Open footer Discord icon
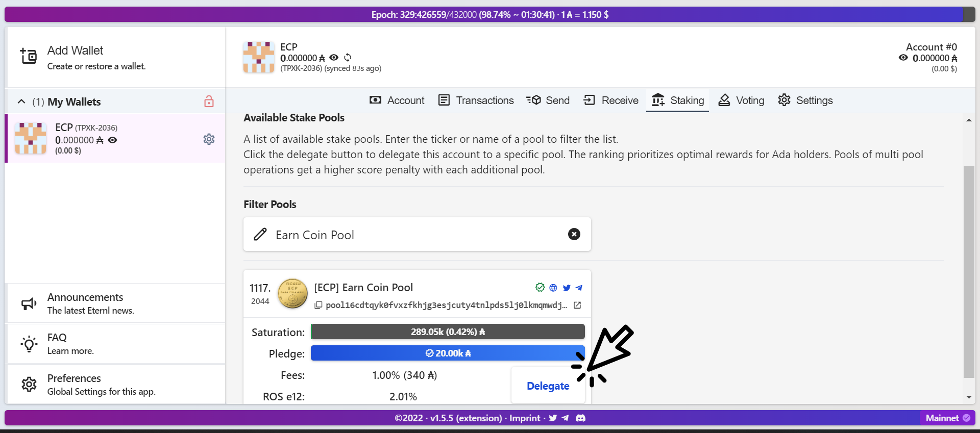This screenshot has width=980, height=433. pos(580,418)
